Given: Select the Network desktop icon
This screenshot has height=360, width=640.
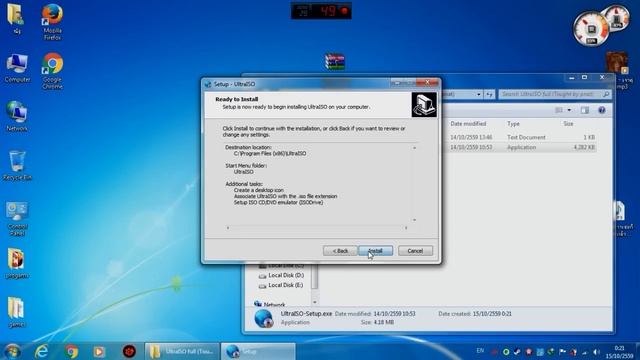Looking at the screenshot, I should point(17,117).
